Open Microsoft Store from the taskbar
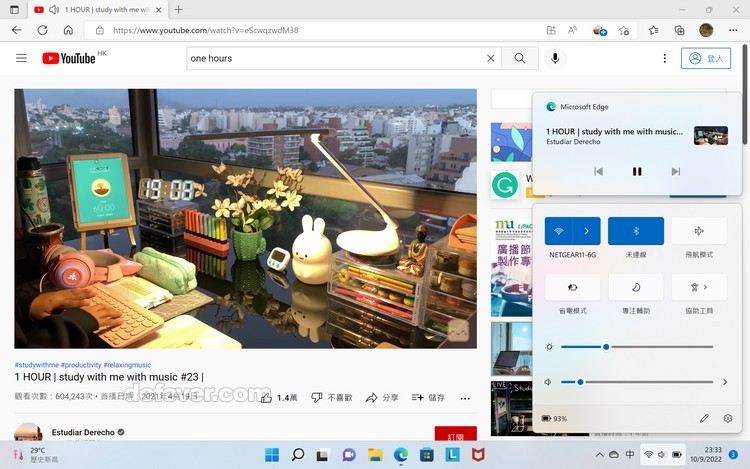 coord(427,455)
